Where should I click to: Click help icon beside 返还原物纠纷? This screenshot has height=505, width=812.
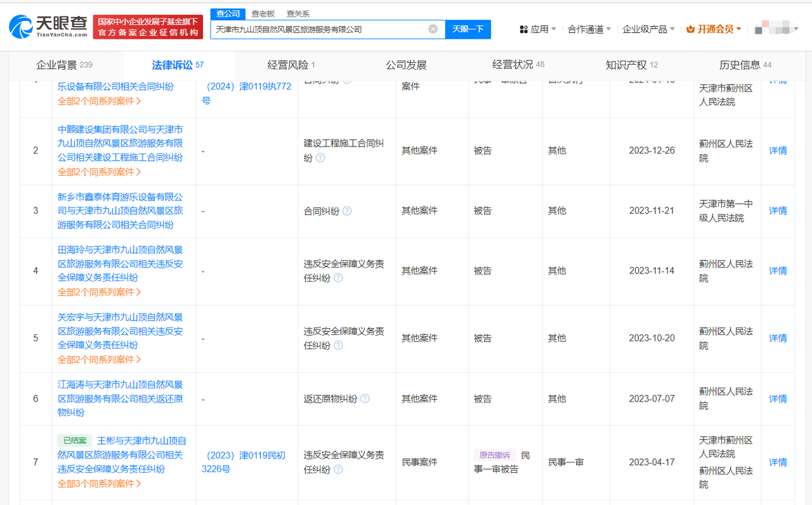click(x=365, y=399)
